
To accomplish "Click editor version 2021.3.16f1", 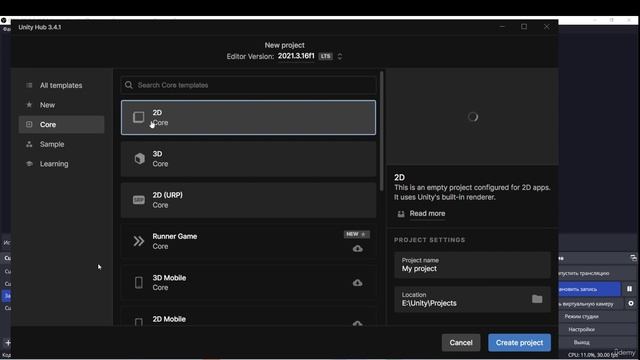I will coord(296,56).
